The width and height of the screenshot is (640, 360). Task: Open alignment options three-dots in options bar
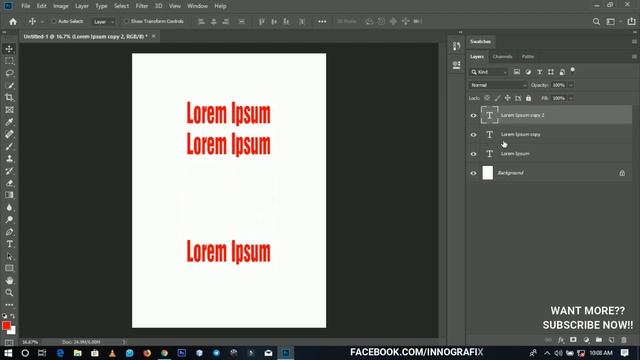322,22
